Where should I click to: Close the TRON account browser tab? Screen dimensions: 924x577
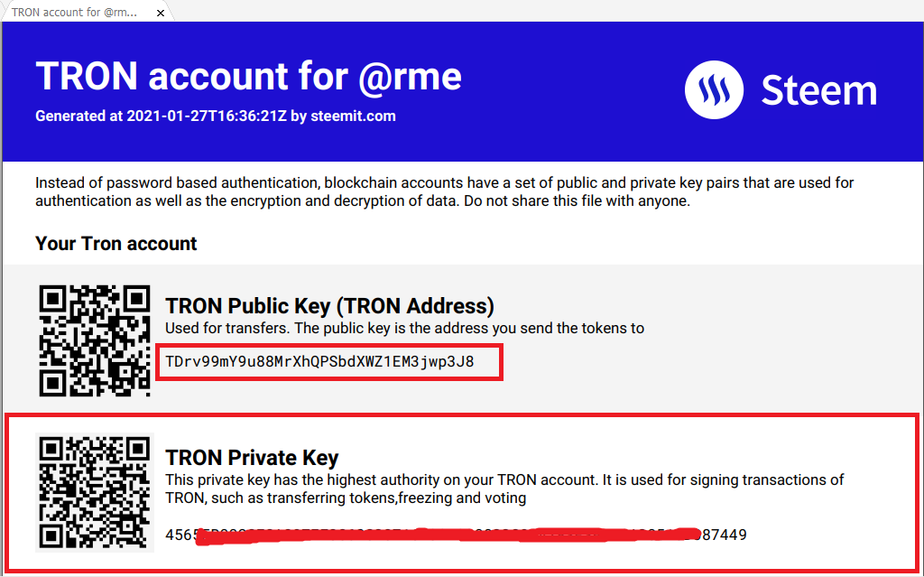point(161,13)
